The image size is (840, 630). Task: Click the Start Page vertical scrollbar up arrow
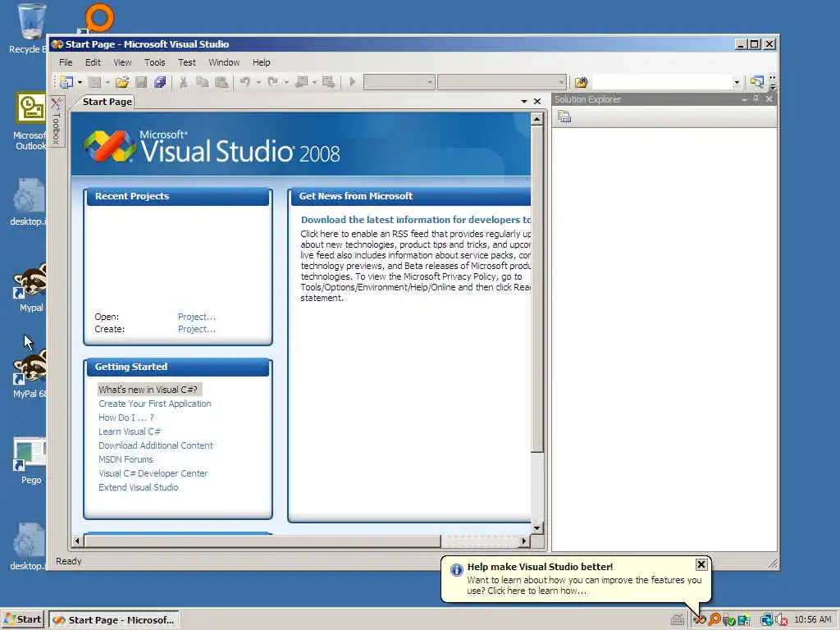[x=536, y=119]
